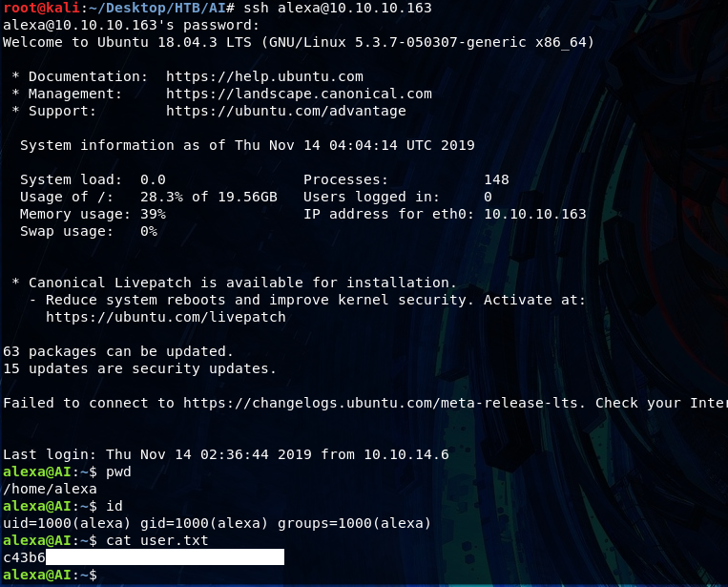Click the Reduce system reboots line
The height and width of the screenshot is (587, 728).
[307, 300]
